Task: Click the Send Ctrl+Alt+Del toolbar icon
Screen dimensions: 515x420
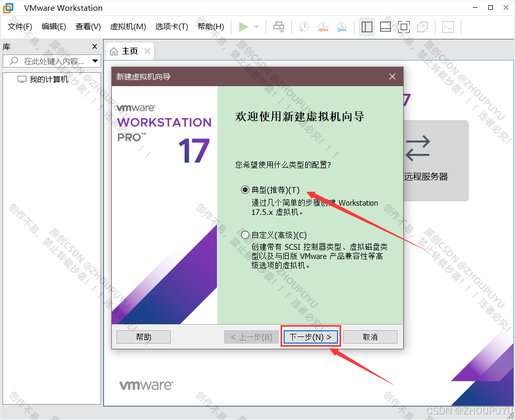Action: tap(279, 27)
